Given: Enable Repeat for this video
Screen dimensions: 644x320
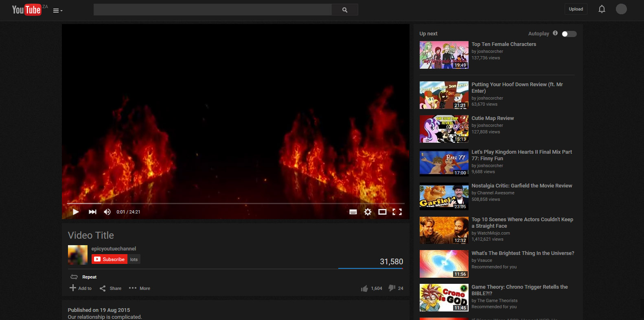Looking at the screenshot, I should [84, 277].
